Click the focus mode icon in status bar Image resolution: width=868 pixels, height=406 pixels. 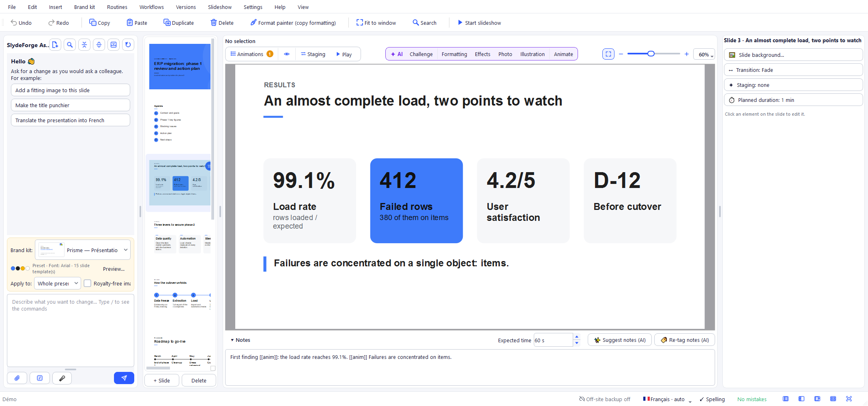(x=849, y=399)
